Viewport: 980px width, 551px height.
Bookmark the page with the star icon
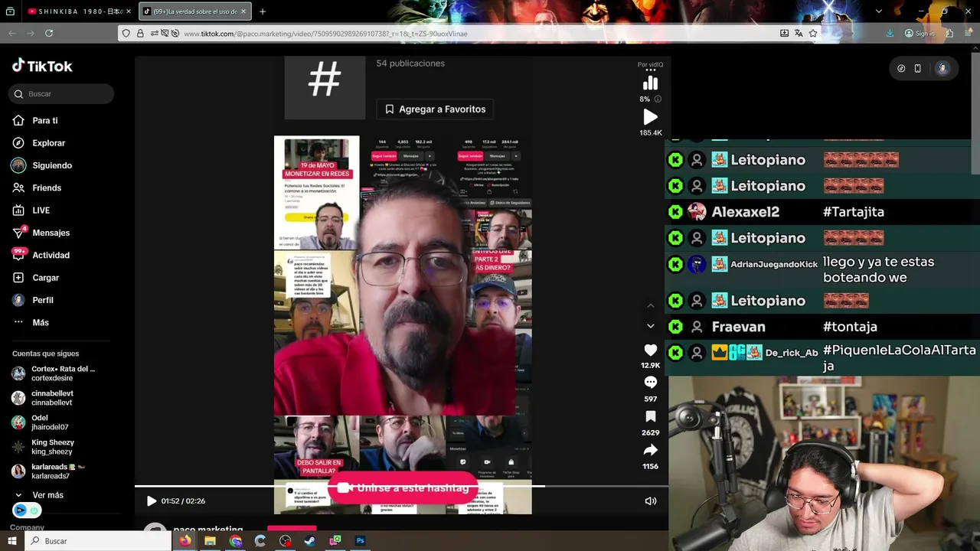point(813,34)
